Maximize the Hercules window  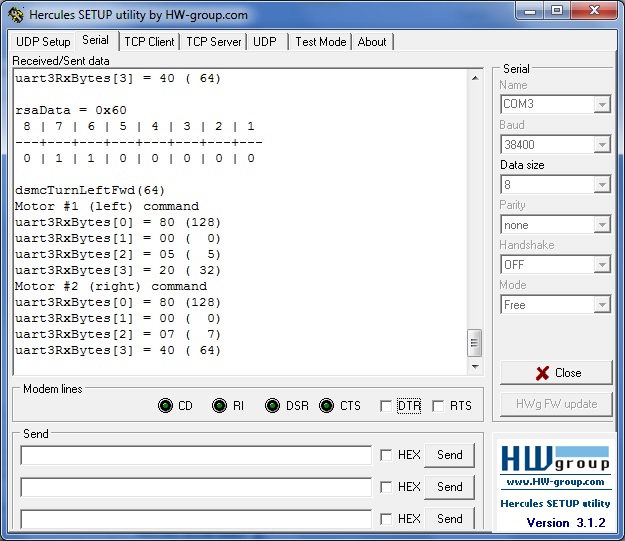tap(557, 11)
